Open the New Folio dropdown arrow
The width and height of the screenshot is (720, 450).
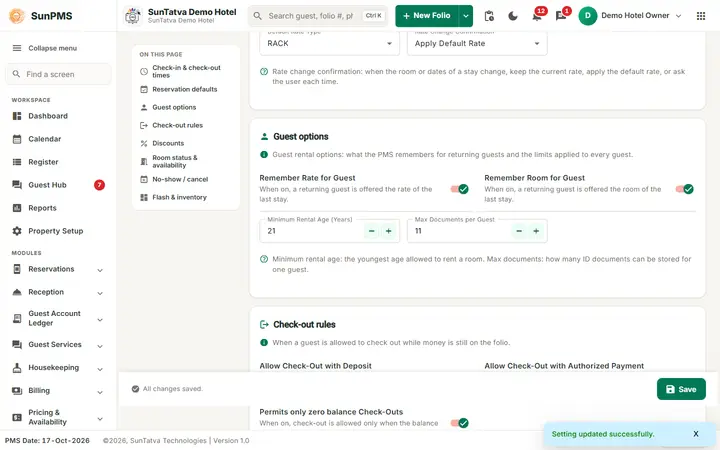(x=466, y=16)
